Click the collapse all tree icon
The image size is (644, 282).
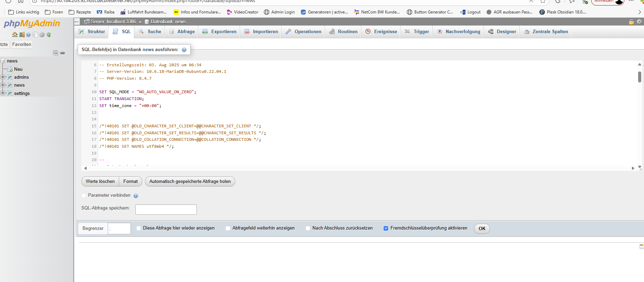pyautogui.click(x=55, y=53)
